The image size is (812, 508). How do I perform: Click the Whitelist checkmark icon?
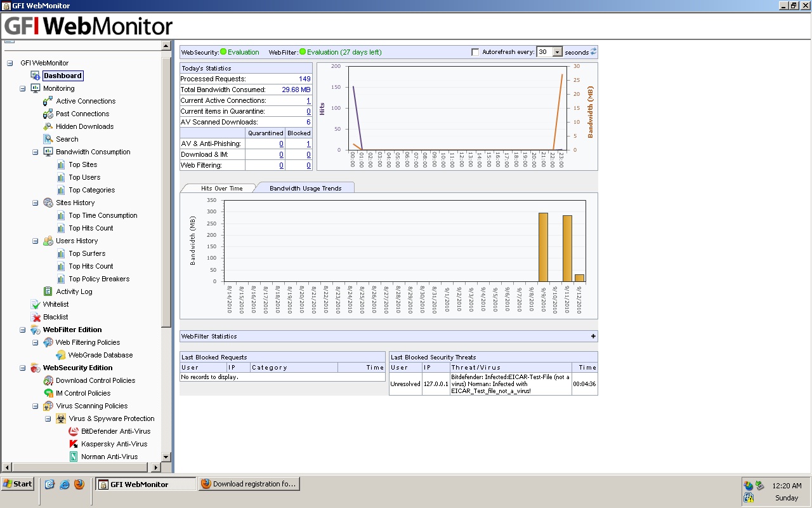click(x=36, y=304)
